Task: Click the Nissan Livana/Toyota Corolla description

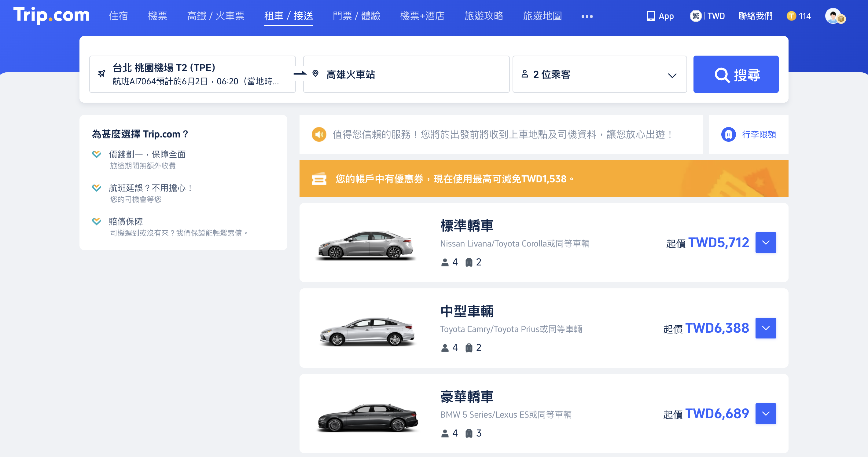Action: [x=514, y=243]
